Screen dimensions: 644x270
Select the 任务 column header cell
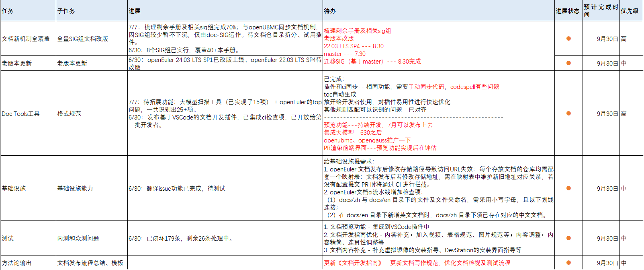(x=28, y=11)
